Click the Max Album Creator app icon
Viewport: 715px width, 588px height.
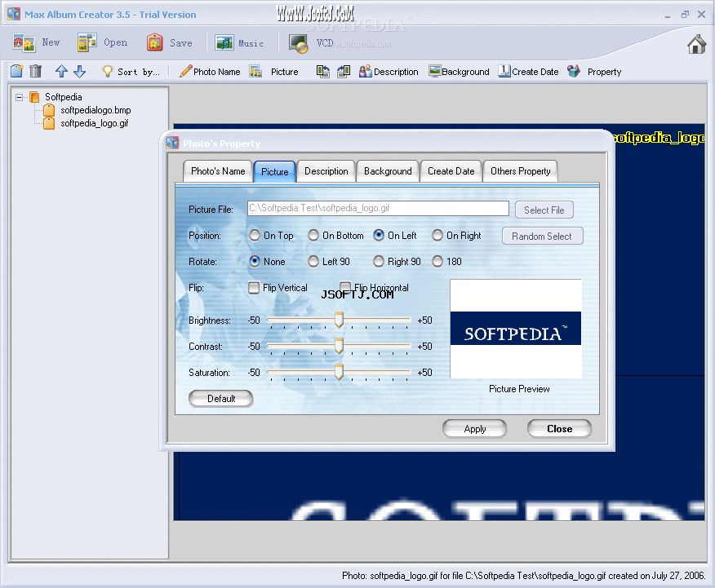click(x=14, y=14)
